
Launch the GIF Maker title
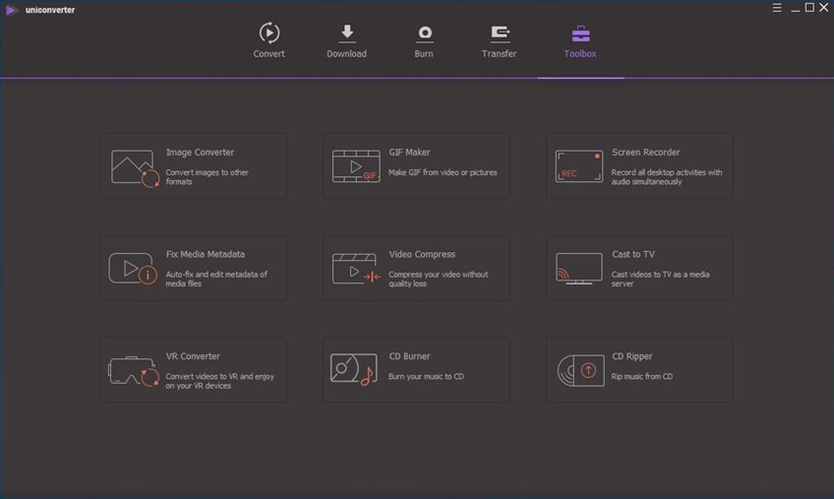[x=410, y=152]
